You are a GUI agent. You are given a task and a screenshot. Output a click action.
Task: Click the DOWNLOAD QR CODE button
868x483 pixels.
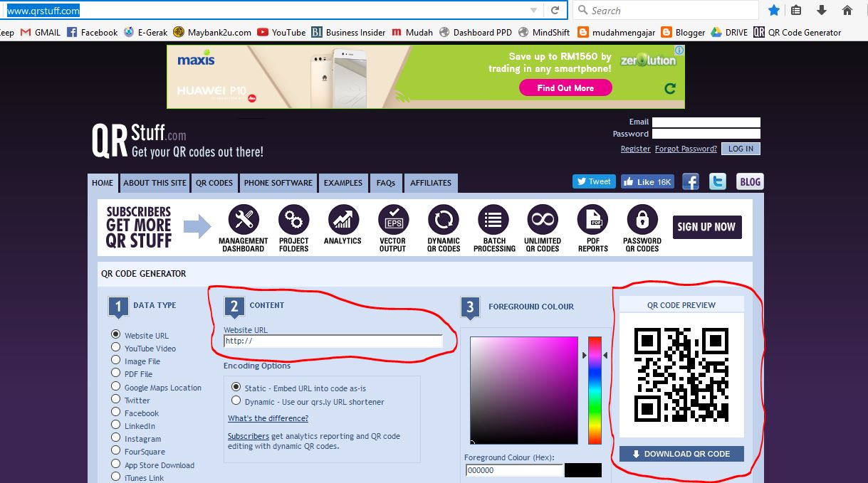click(x=681, y=453)
